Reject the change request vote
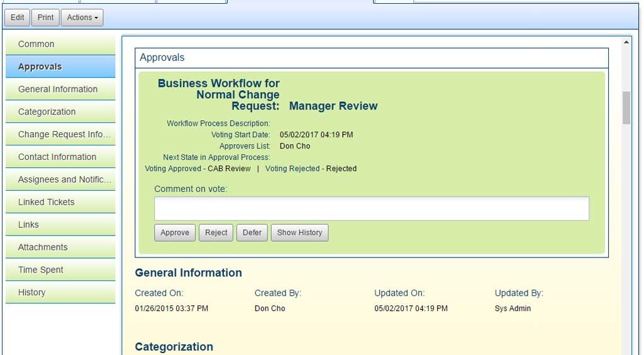This screenshot has height=355, width=644. click(216, 232)
